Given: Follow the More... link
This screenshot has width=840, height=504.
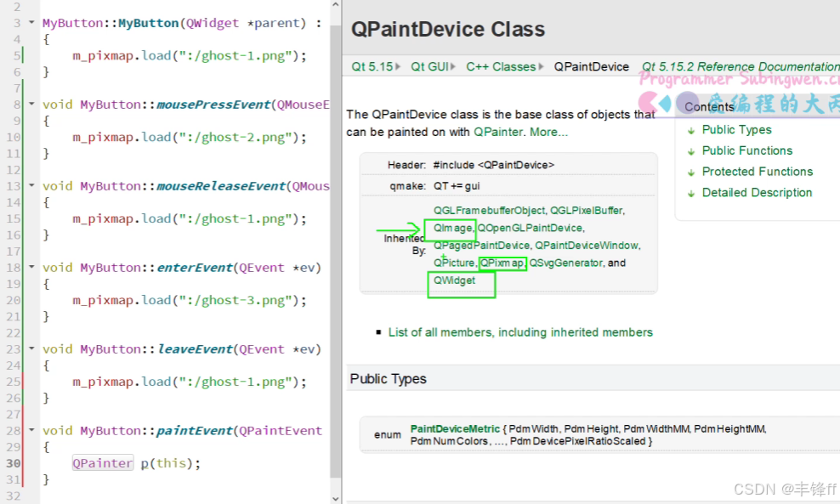Looking at the screenshot, I should (548, 133).
